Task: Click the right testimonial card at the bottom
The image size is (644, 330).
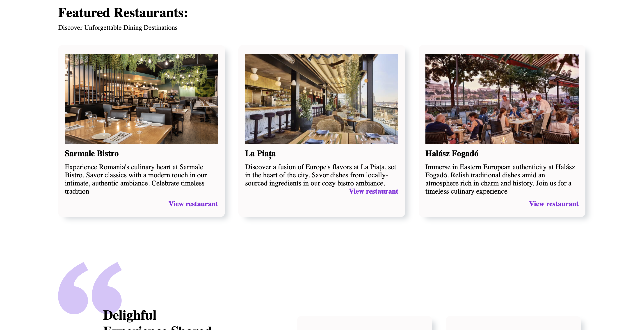Action: coord(513,323)
